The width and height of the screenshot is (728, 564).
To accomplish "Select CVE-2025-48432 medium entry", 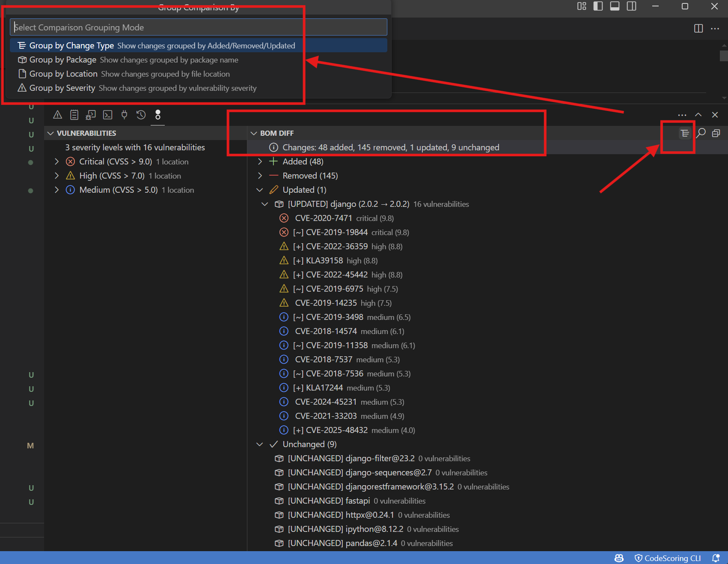I will (x=487, y=430).
